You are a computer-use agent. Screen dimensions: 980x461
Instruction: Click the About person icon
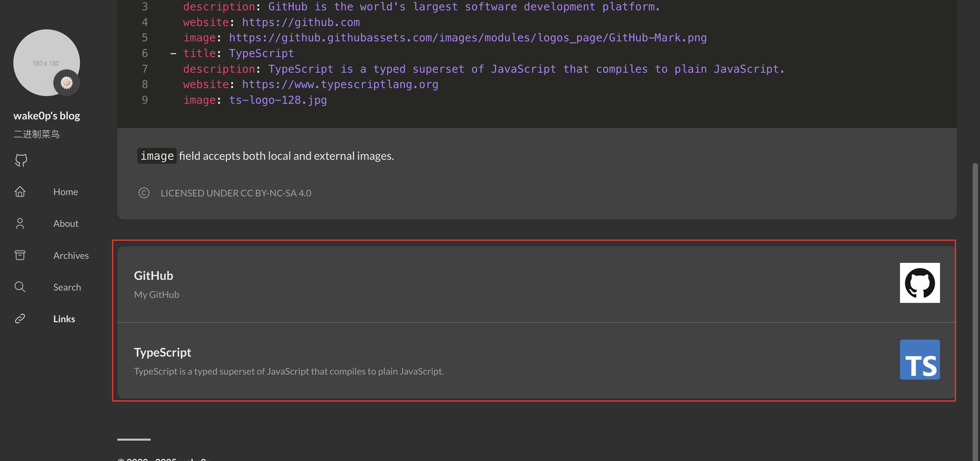(20, 223)
